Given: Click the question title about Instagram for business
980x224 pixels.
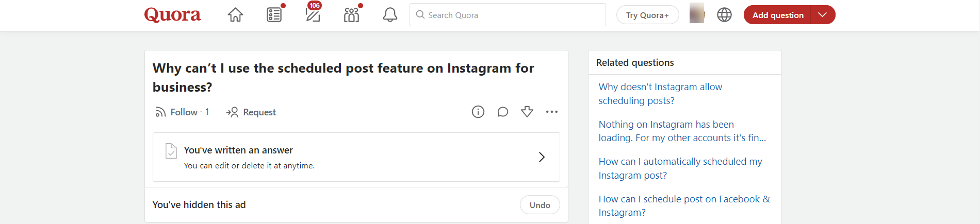Looking at the screenshot, I should tap(343, 78).
